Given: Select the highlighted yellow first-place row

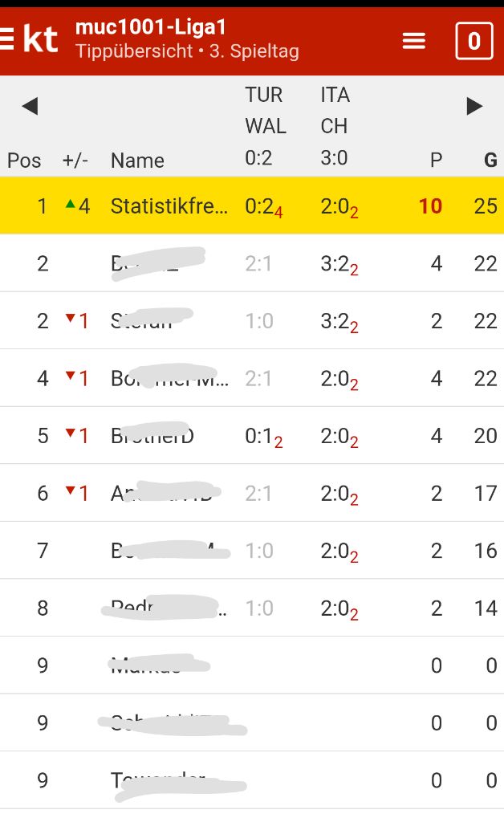Looking at the screenshot, I should 252,206.
